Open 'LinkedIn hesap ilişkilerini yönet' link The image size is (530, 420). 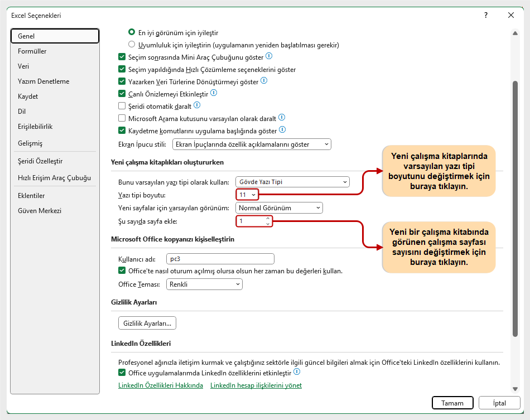[256, 385]
